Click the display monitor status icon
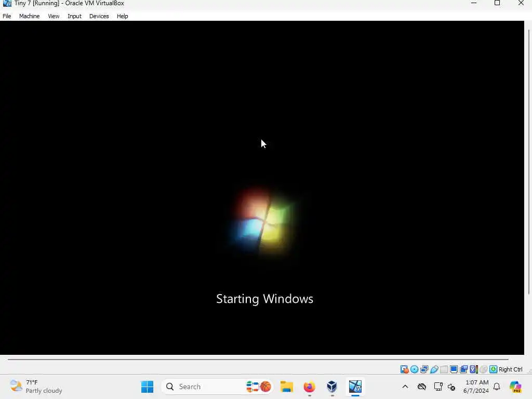 pyautogui.click(x=454, y=369)
